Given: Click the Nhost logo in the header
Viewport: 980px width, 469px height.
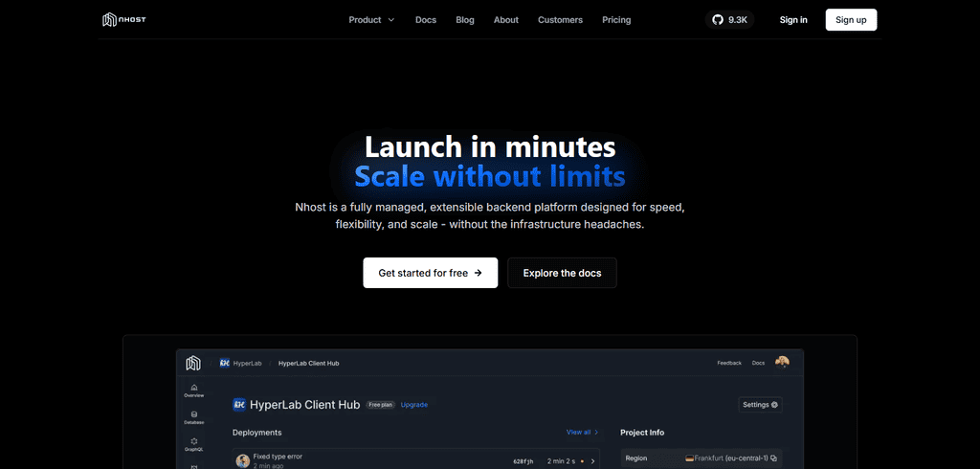Looking at the screenshot, I should click(x=124, y=20).
